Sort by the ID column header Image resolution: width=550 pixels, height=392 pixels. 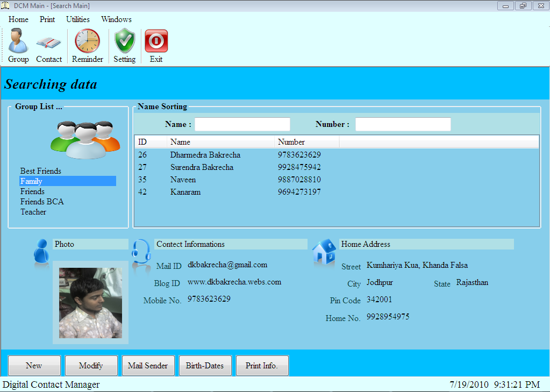pyautogui.click(x=151, y=142)
